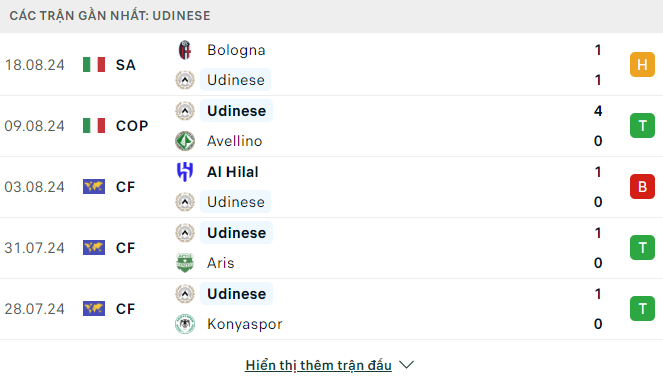Click the world flag on 03.08.24 match
This screenshot has width=663, height=381.
94,186
